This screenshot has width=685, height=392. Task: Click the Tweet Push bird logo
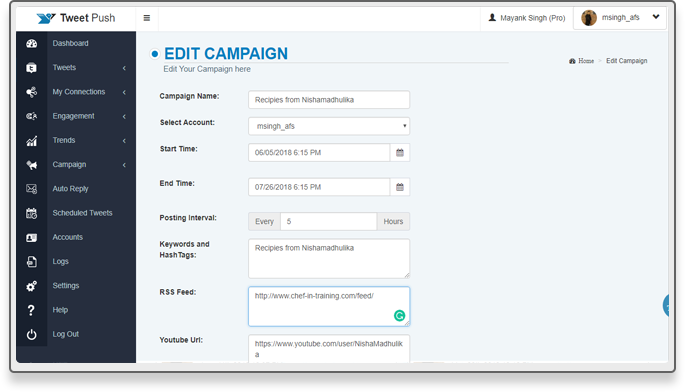pos(45,18)
